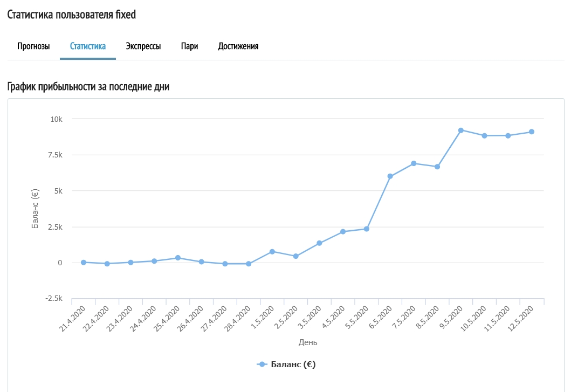Click the 28.4.2020 x-axis date label
The image size is (571, 392).
click(237, 319)
